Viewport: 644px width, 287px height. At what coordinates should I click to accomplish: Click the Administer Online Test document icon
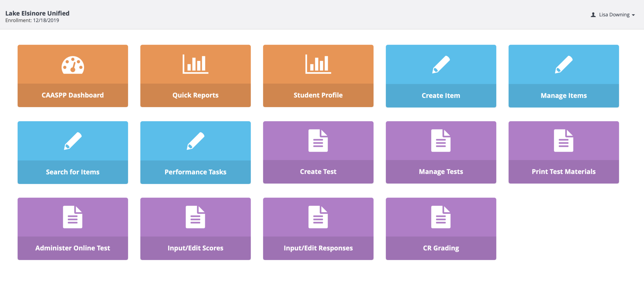pos(73,217)
